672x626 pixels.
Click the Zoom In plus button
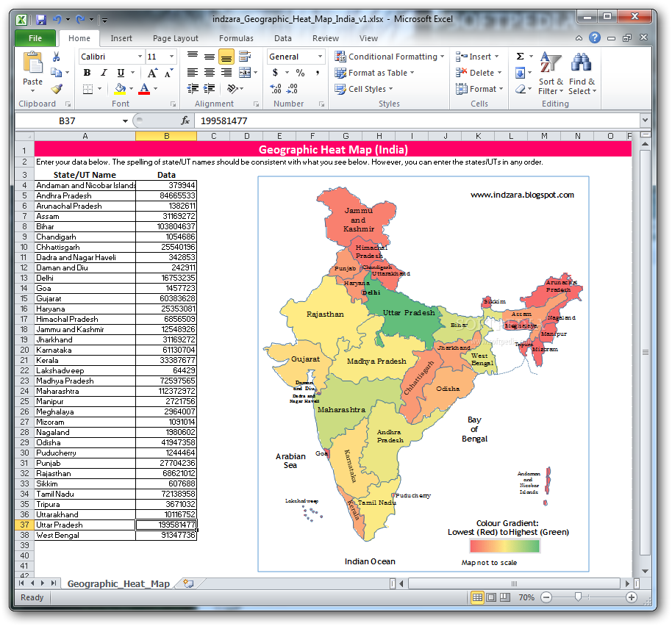632,597
